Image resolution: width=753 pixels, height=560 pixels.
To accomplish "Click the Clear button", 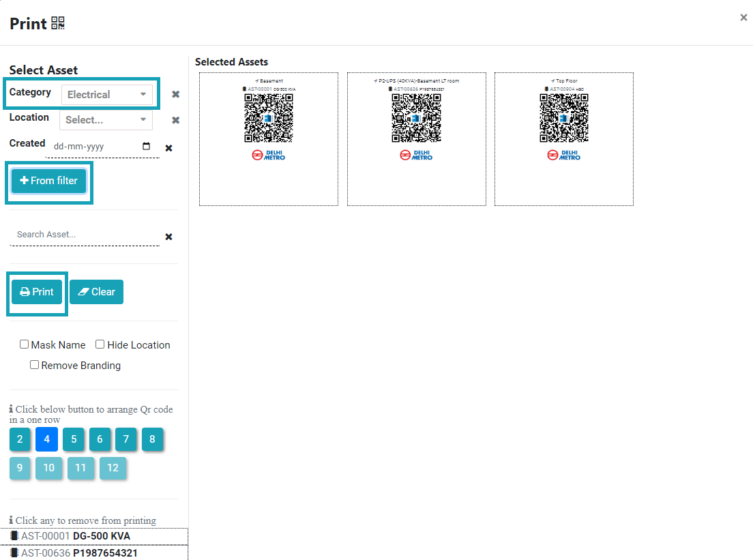I will (96, 292).
